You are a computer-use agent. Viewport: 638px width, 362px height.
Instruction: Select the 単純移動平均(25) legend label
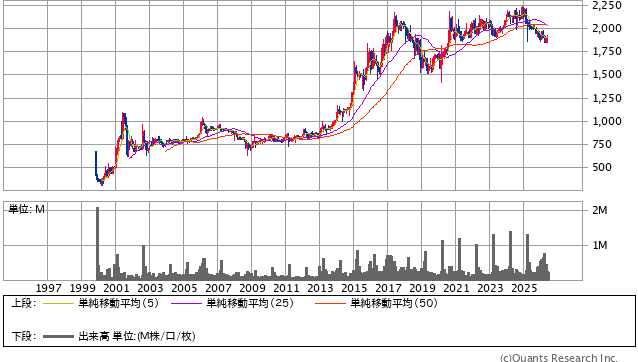coord(250,303)
